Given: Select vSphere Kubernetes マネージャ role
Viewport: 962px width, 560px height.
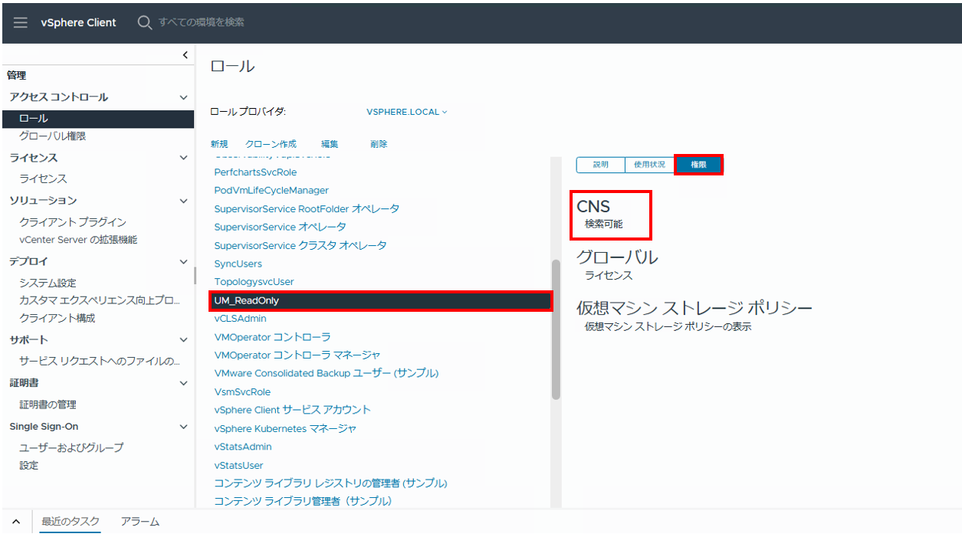Looking at the screenshot, I should point(285,428).
